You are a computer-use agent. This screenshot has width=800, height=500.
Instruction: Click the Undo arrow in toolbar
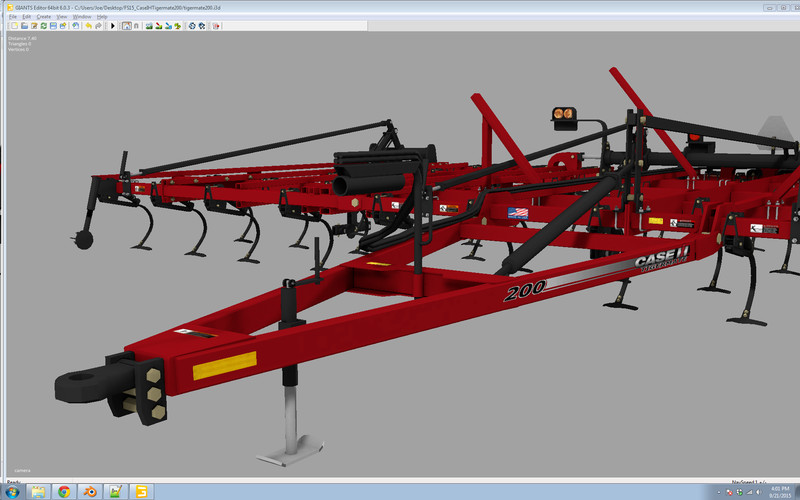88,25
